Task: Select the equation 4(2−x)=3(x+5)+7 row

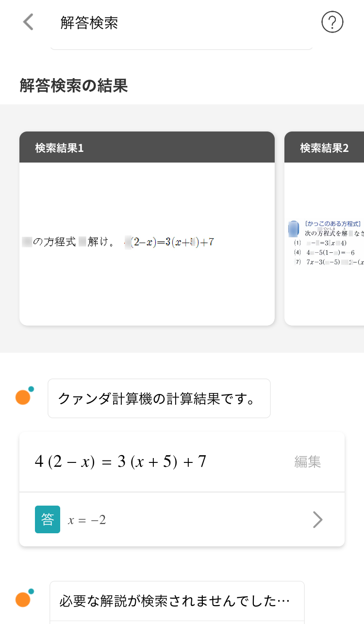Action: [x=182, y=462]
